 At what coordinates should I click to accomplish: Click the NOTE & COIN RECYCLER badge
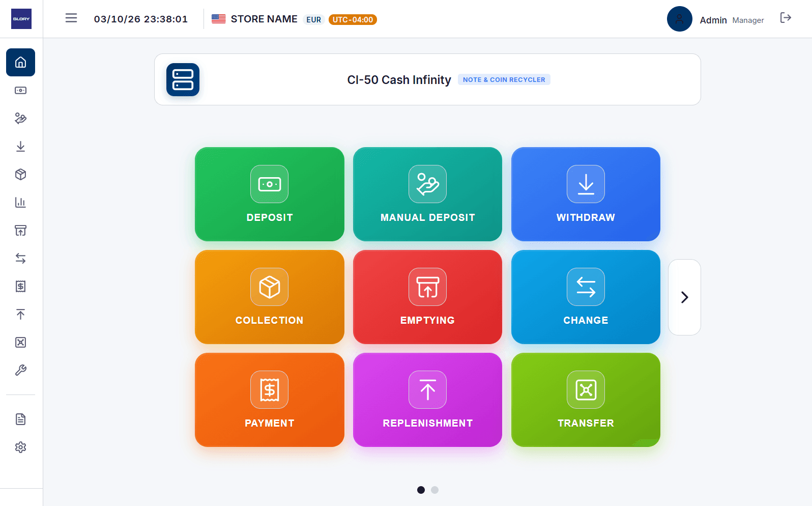pos(504,79)
